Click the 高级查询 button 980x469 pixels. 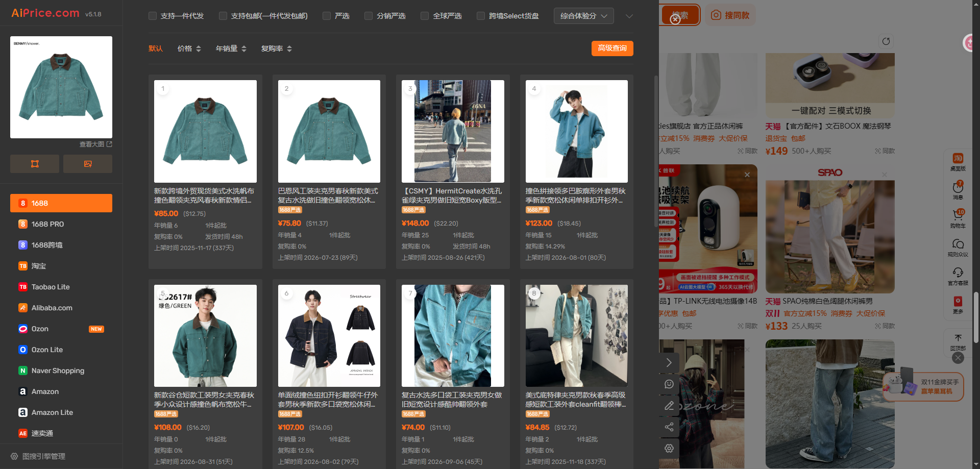coord(612,48)
